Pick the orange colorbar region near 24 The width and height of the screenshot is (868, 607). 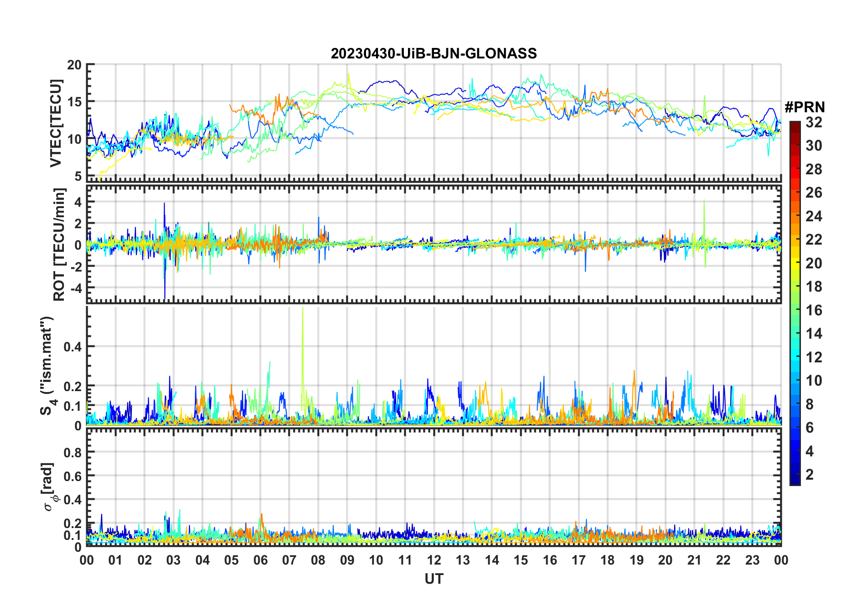click(795, 216)
